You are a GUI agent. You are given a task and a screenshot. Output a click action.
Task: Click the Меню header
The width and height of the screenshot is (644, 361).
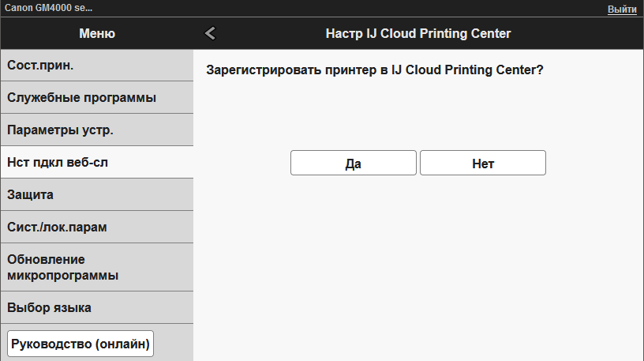click(x=96, y=33)
